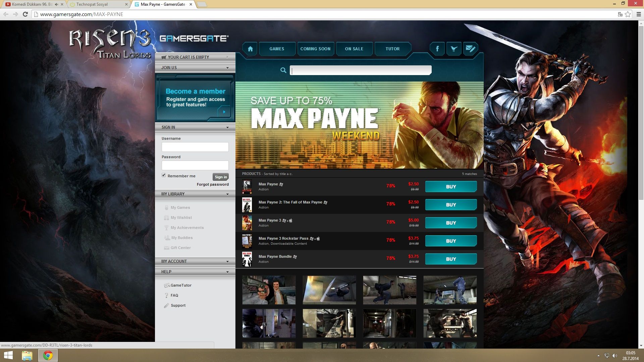Open File Explorer from the taskbar
Viewport: 644px width, 362px height.
click(x=27, y=355)
